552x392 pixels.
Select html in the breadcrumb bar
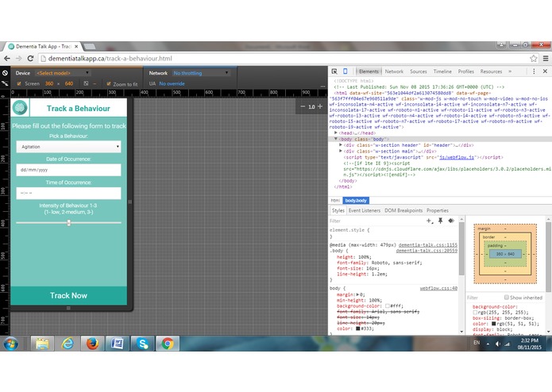click(335, 201)
